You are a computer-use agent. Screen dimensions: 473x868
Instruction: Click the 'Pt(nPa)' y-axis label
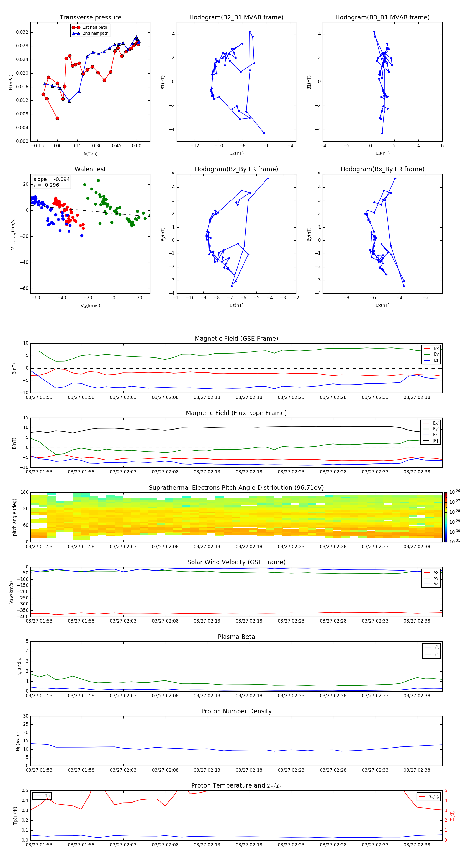coord(11,82)
